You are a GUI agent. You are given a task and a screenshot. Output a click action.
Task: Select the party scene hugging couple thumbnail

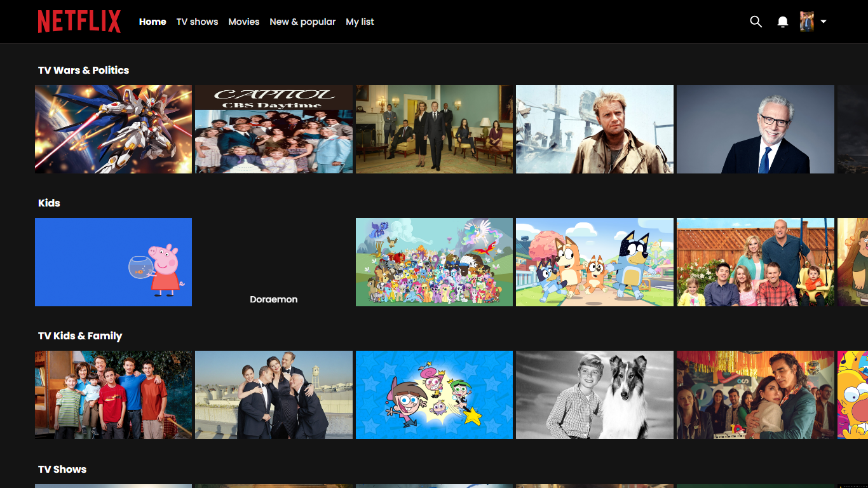click(756, 395)
